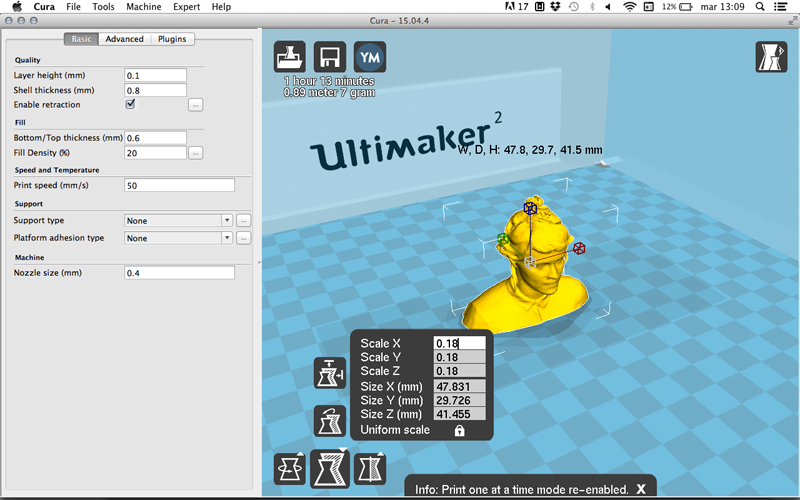Open Spotlight search magnifier icon

click(760, 7)
